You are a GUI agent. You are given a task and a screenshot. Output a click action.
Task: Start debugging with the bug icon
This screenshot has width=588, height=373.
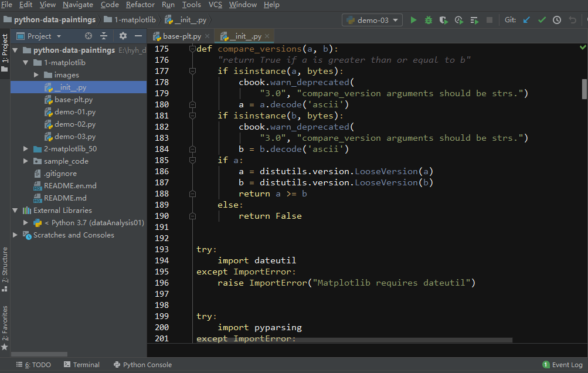pos(429,20)
